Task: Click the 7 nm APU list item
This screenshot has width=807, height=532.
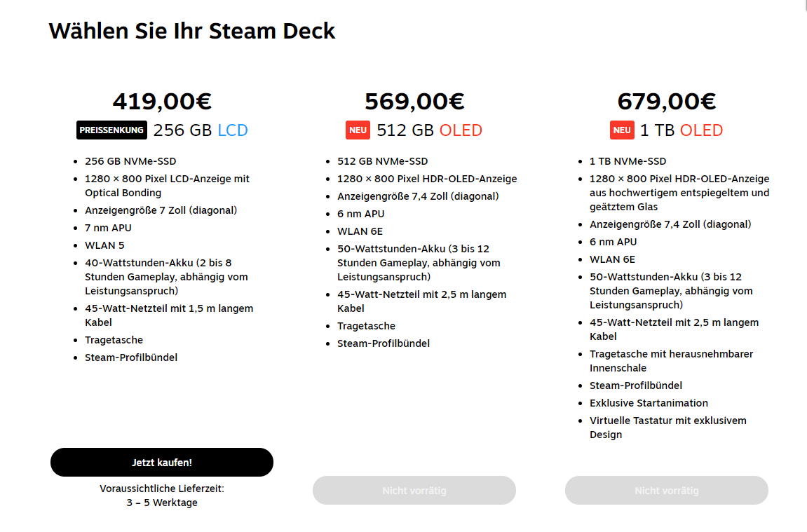Action: click(108, 228)
